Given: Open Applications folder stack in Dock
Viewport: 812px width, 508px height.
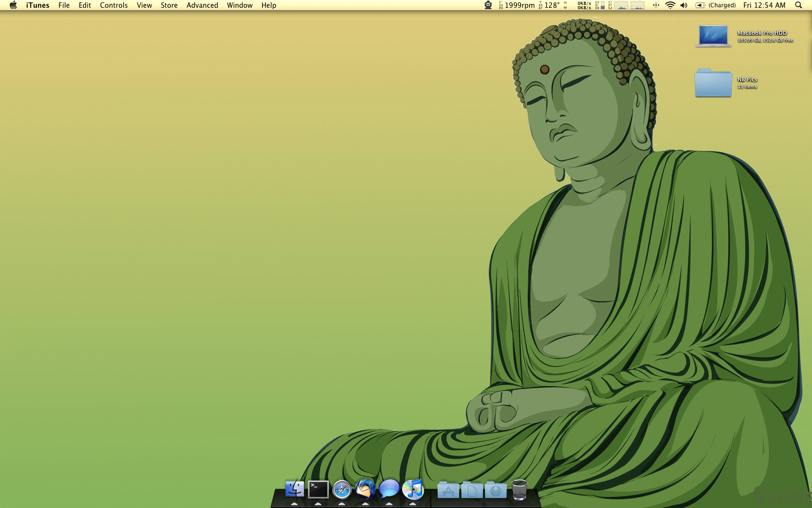Looking at the screenshot, I should point(448,490).
